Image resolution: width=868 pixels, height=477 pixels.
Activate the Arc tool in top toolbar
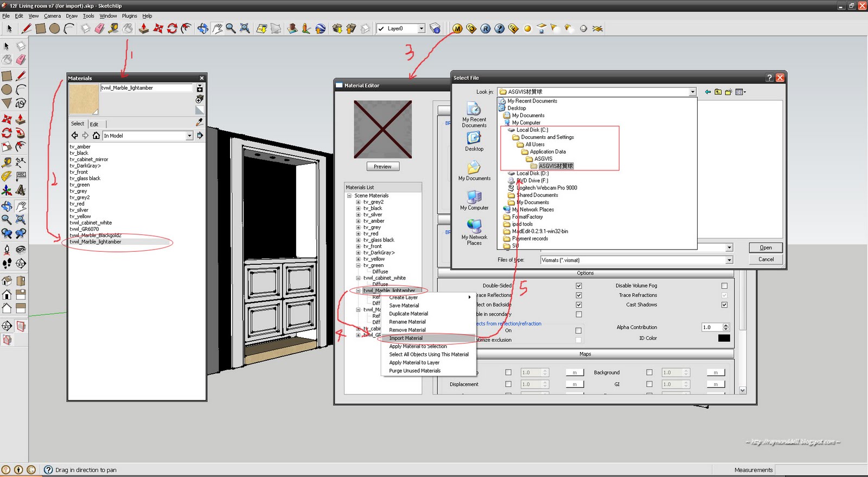pos(69,28)
